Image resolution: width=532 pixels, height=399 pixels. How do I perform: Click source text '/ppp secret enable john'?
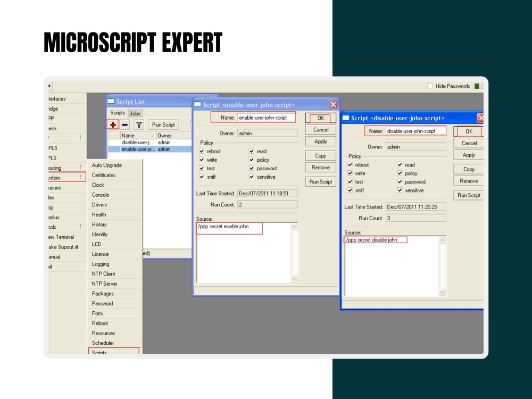pos(223,226)
